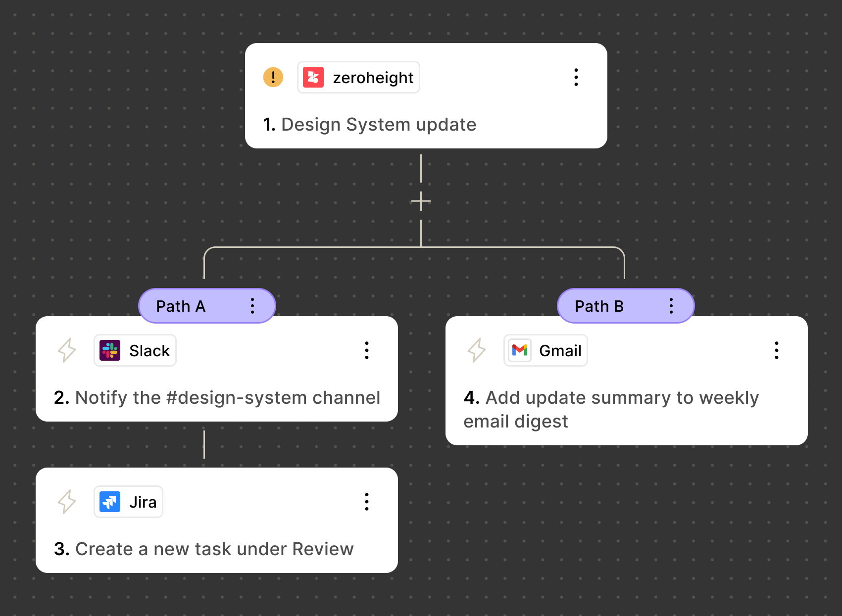The height and width of the screenshot is (616, 842).
Task: Open three-dot menu on Jira step
Action: (367, 502)
